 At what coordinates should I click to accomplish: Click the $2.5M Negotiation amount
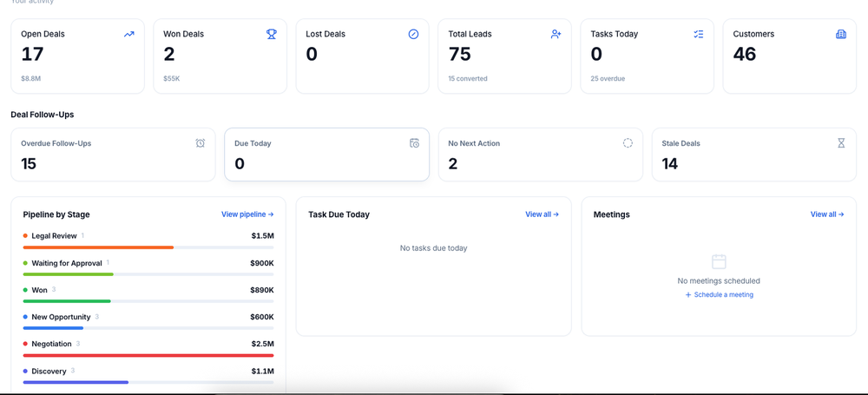[x=262, y=344]
